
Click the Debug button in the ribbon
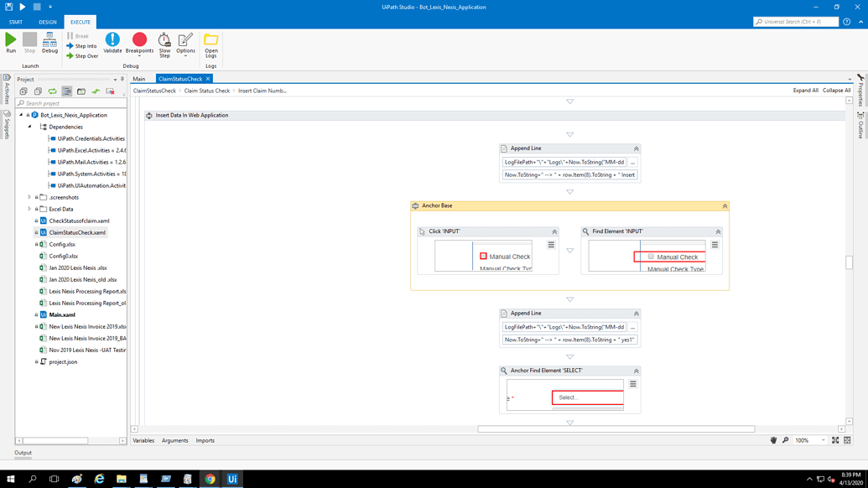(49, 43)
